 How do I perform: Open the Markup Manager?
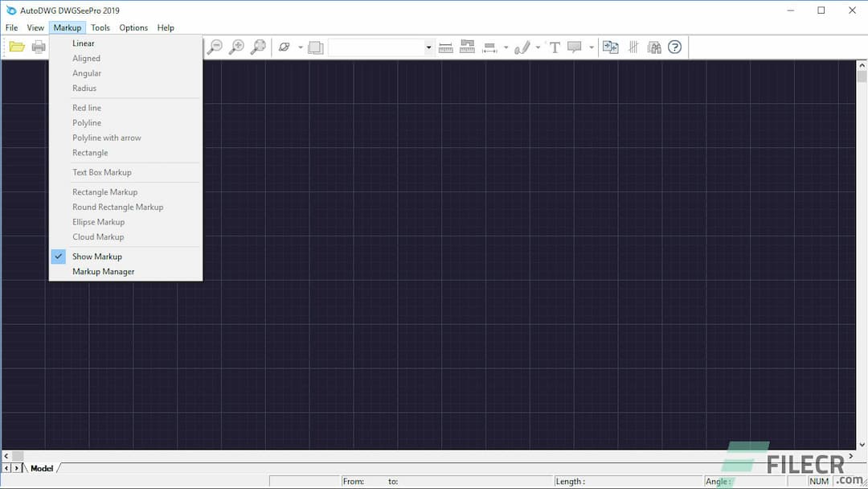click(103, 271)
